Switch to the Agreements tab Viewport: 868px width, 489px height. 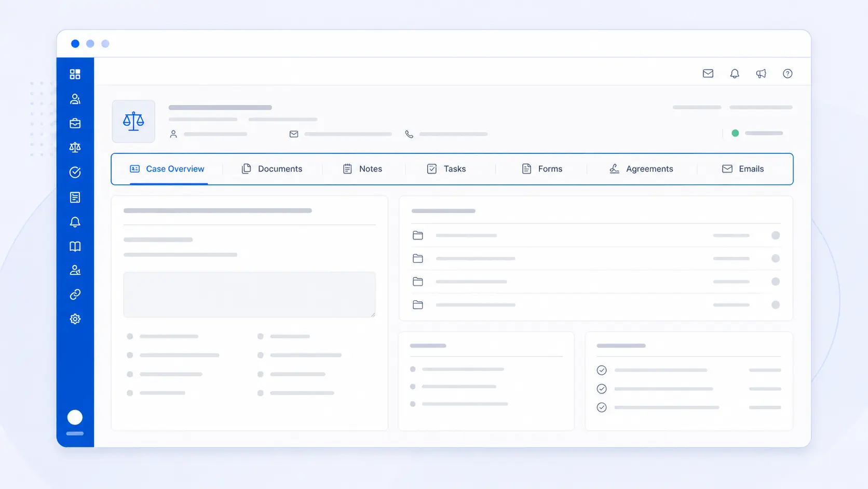(641, 169)
